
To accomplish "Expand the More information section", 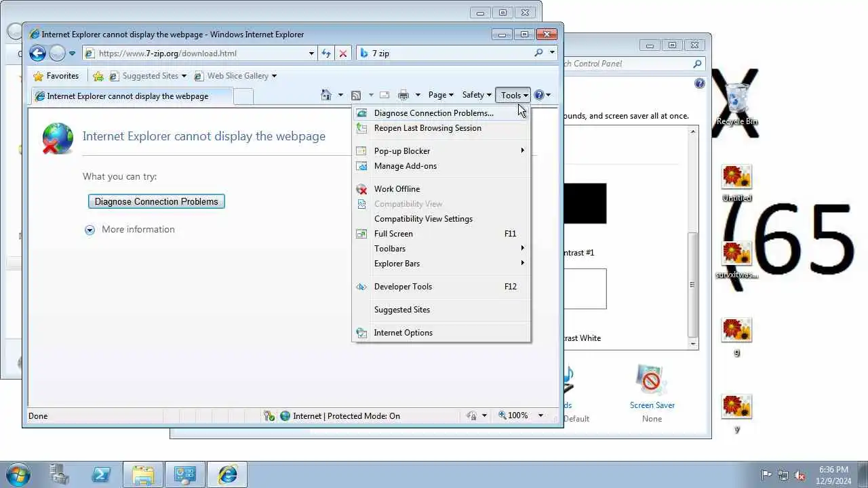I will click(130, 230).
